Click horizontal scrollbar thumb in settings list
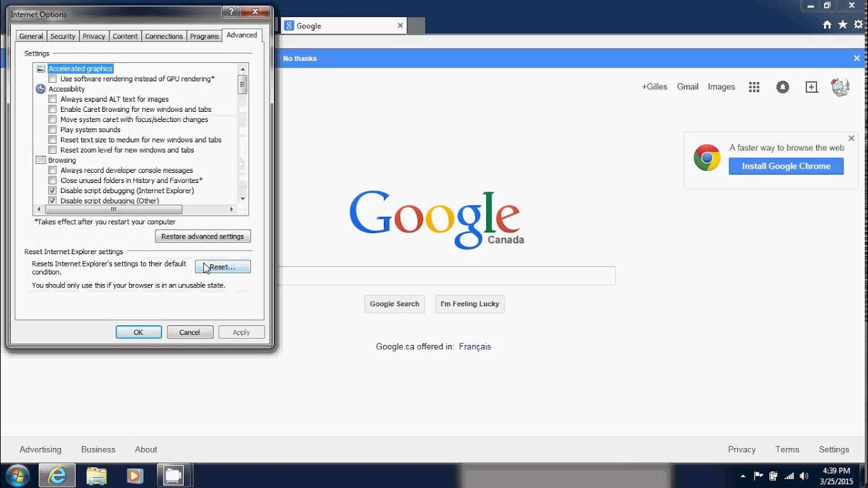Viewport: 868px width, 488px height. pyautogui.click(x=113, y=209)
